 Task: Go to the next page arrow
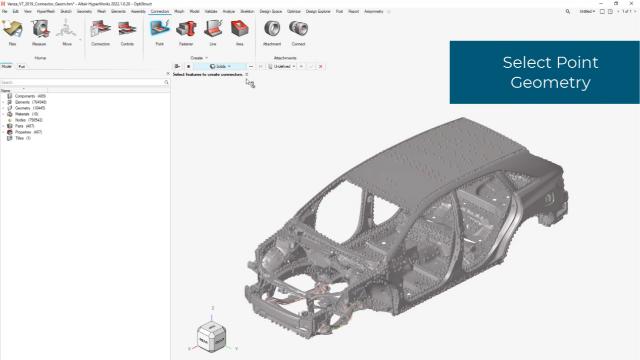[x=635, y=11]
